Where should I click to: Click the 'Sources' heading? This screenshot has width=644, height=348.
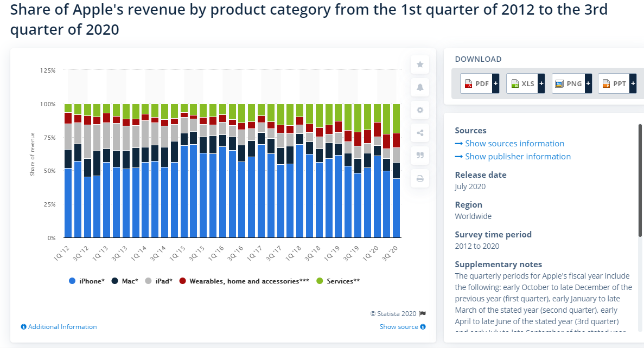(471, 131)
